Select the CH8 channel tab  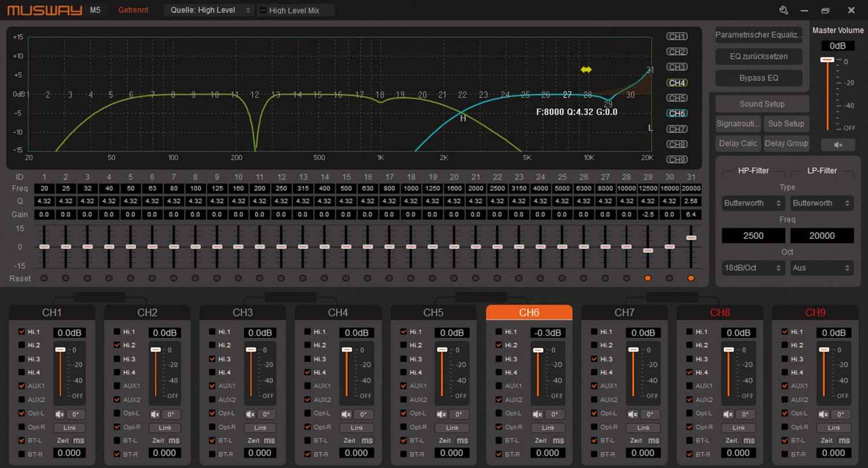(720, 312)
